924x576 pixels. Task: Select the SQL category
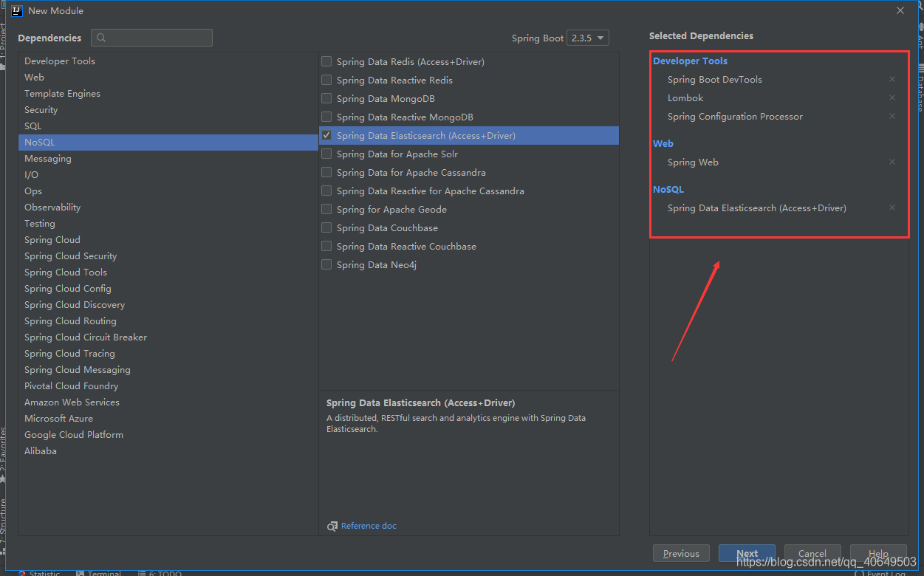[x=168, y=126]
